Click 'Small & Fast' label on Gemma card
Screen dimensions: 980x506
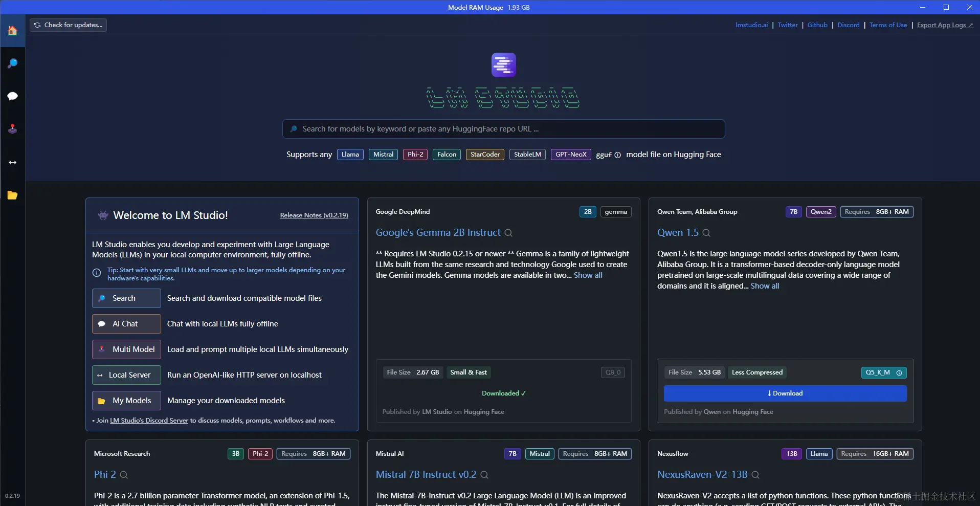tap(469, 372)
